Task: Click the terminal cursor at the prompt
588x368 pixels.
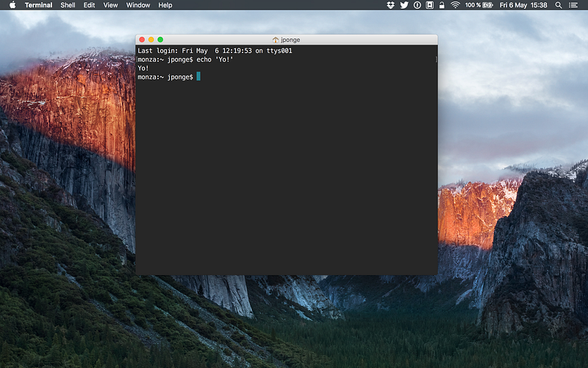Action: pyautogui.click(x=198, y=77)
